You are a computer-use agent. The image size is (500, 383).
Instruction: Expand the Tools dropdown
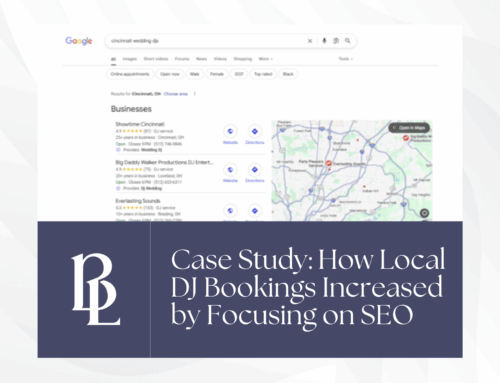(346, 59)
